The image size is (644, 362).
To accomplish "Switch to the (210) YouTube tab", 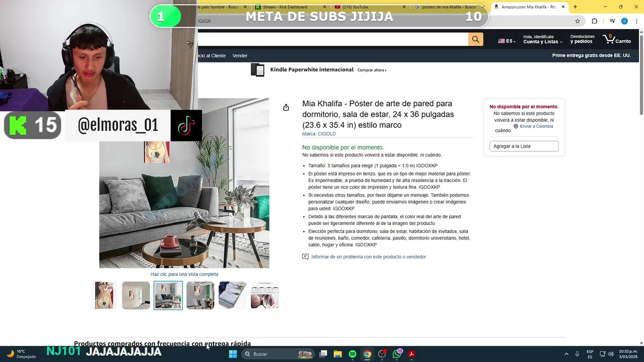I will (x=370, y=7).
